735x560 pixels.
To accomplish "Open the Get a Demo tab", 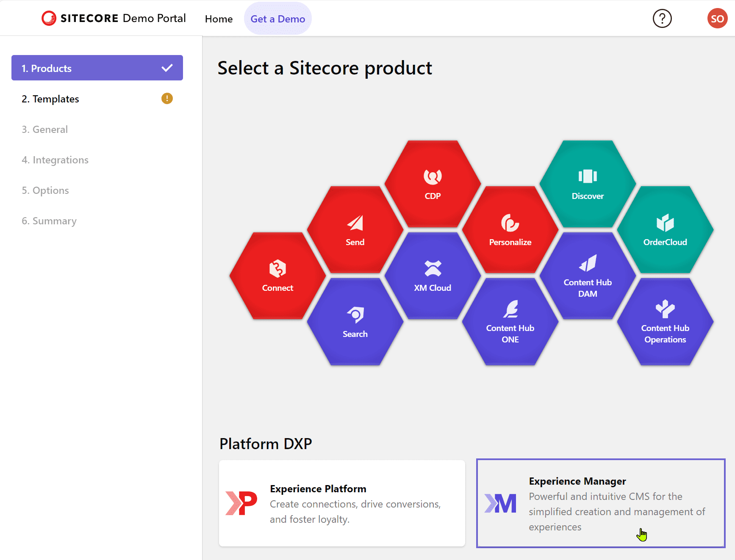I will click(x=277, y=19).
